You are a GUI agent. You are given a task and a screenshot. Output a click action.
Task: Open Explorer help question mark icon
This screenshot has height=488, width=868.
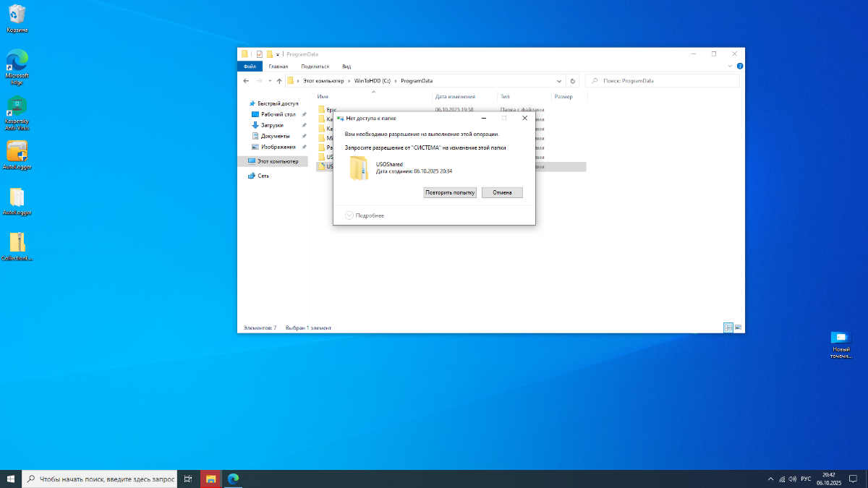[740, 66]
